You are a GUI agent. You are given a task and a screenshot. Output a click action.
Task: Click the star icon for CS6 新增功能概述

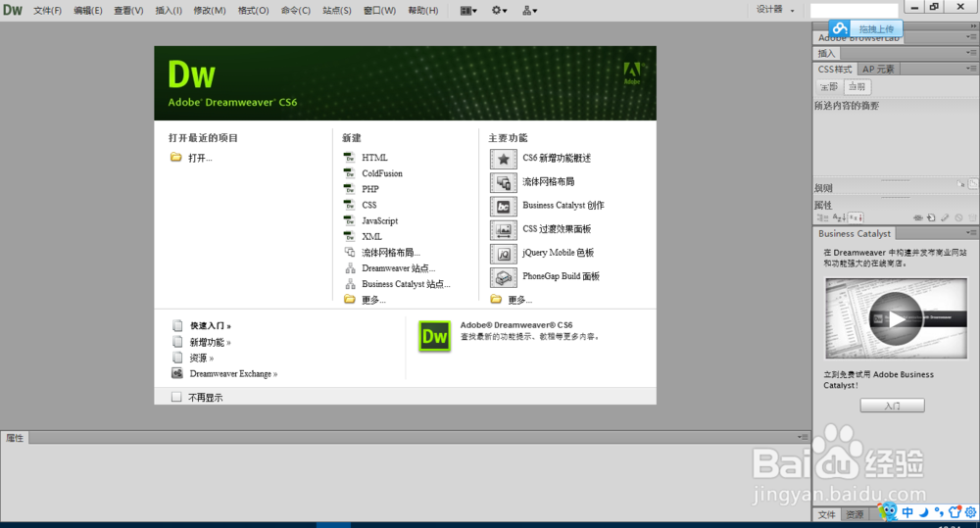tap(503, 159)
